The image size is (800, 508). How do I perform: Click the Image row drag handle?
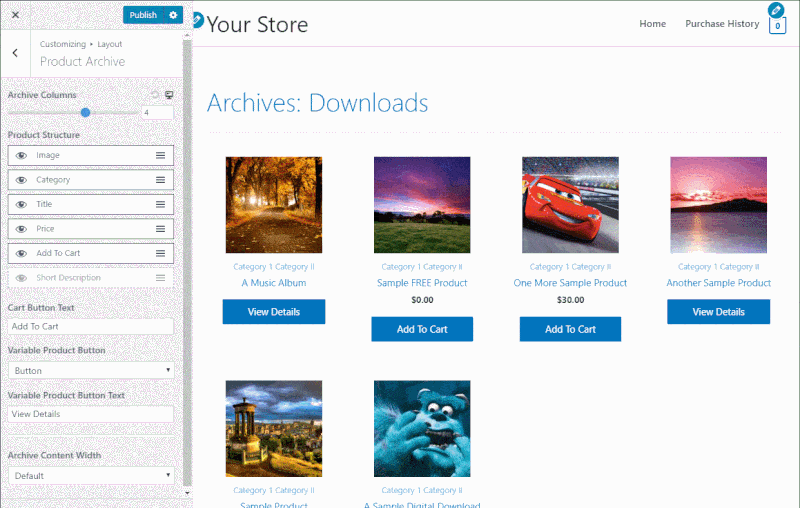click(160, 156)
